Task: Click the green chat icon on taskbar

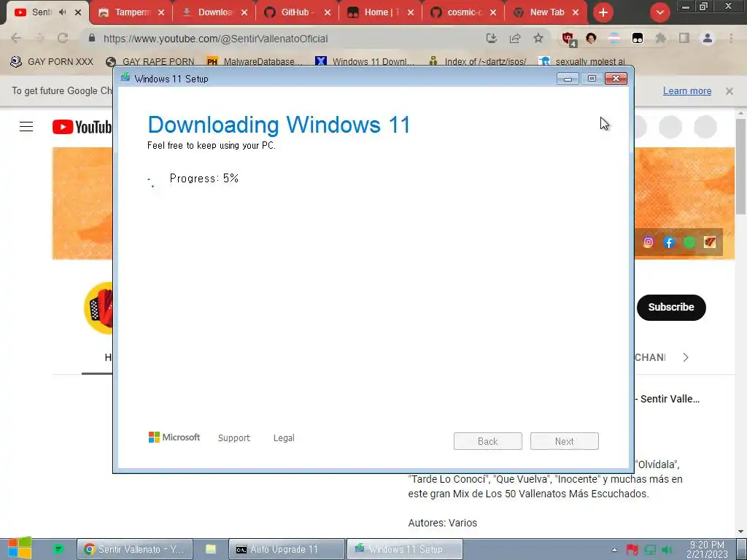Action: click(58, 549)
